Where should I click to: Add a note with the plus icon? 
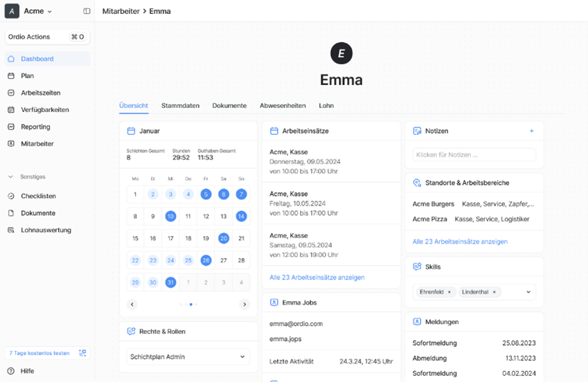(x=531, y=131)
